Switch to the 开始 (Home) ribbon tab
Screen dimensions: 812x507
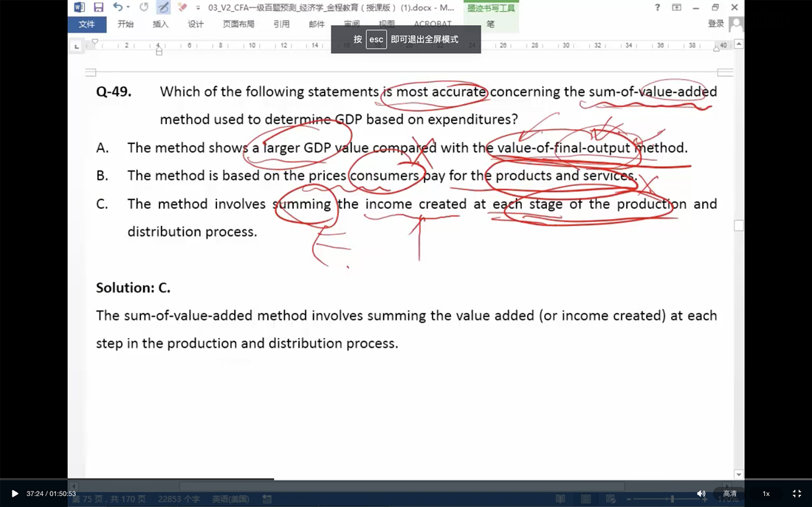125,24
